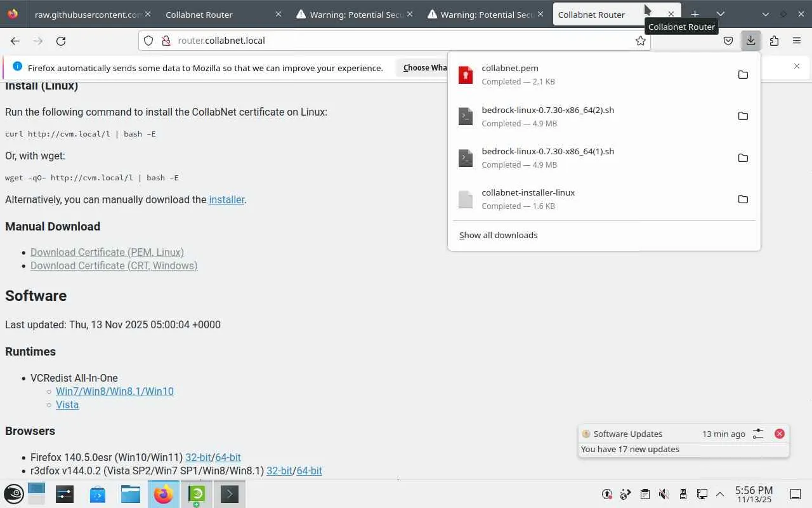Bookmark this page with the star icon
The height and width of the screenshot is (508, 812).
coord(641,41)
